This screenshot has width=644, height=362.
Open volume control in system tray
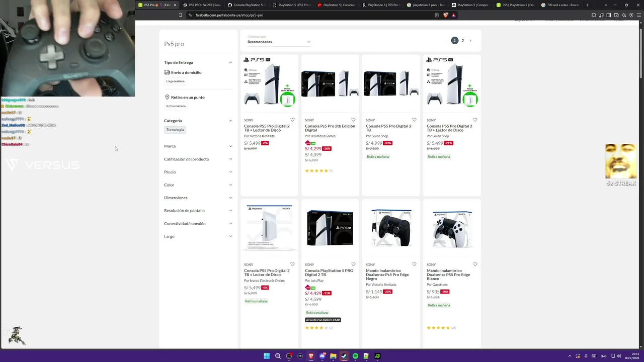point(619,356)
